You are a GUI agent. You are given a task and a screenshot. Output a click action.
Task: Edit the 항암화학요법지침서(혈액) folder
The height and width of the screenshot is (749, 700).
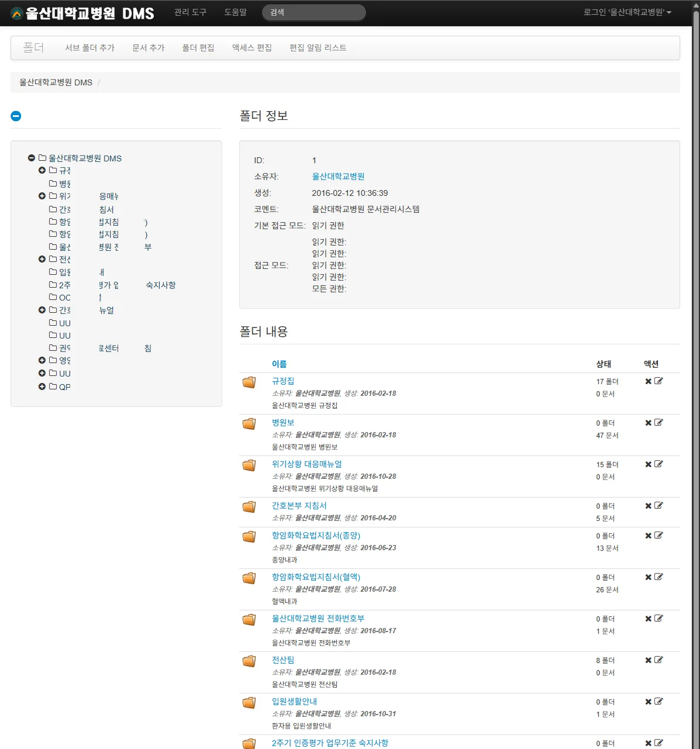coord(658,577)
